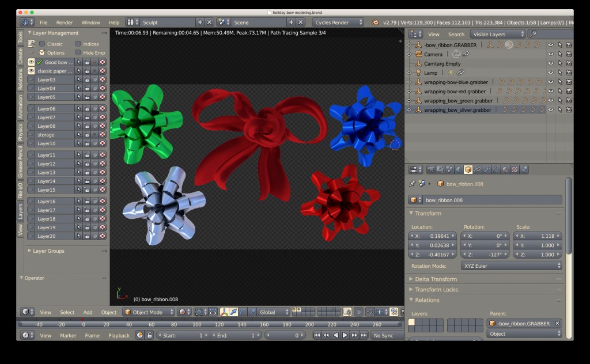
Task: Open the Texture properties tab
Action: click(515, 169)
